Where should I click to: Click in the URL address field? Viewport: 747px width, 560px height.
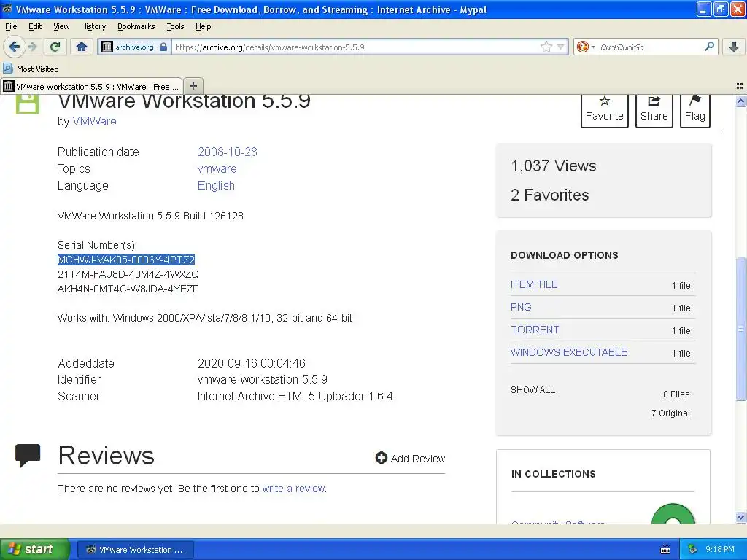pyautogui.click(x=355, y=47)
